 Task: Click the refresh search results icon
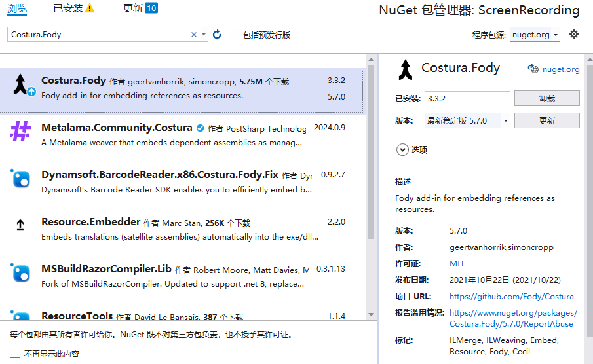217,35
